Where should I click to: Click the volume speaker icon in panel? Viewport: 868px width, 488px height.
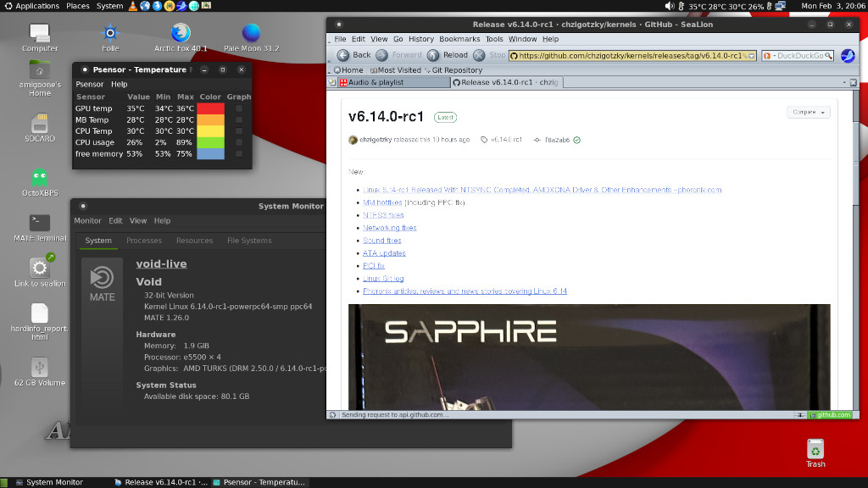coord(670,6)
